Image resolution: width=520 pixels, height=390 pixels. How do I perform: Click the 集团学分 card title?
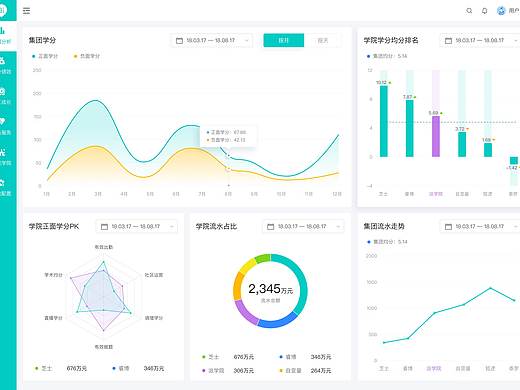point(42,40)
